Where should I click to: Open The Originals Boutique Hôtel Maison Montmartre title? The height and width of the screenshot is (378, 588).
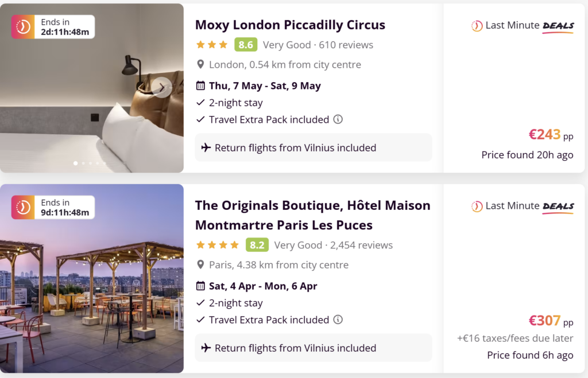[x=312, y=215]
